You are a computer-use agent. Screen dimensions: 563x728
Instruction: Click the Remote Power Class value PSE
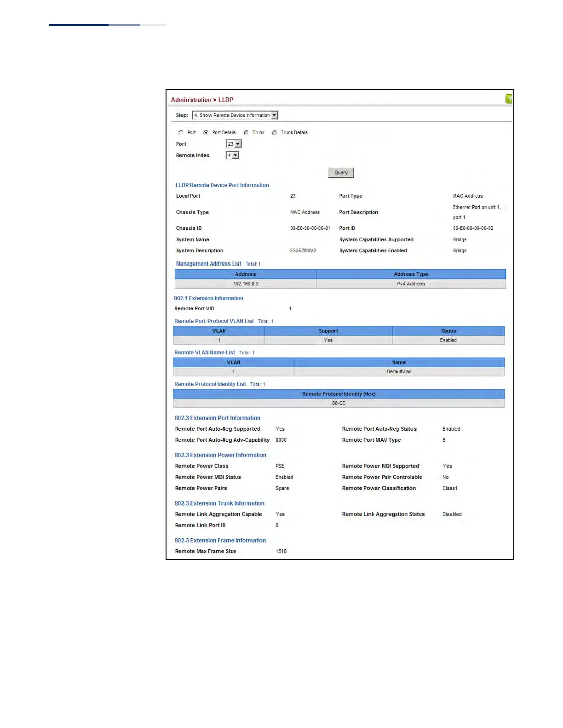pyautogui.click(x=280, y=466)
